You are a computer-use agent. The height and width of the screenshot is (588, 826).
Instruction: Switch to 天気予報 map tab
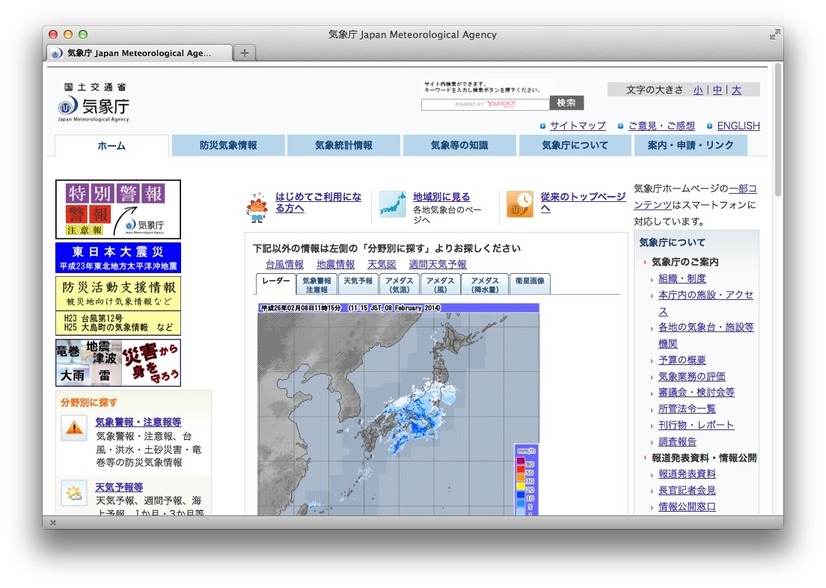[x=358, y=285]
